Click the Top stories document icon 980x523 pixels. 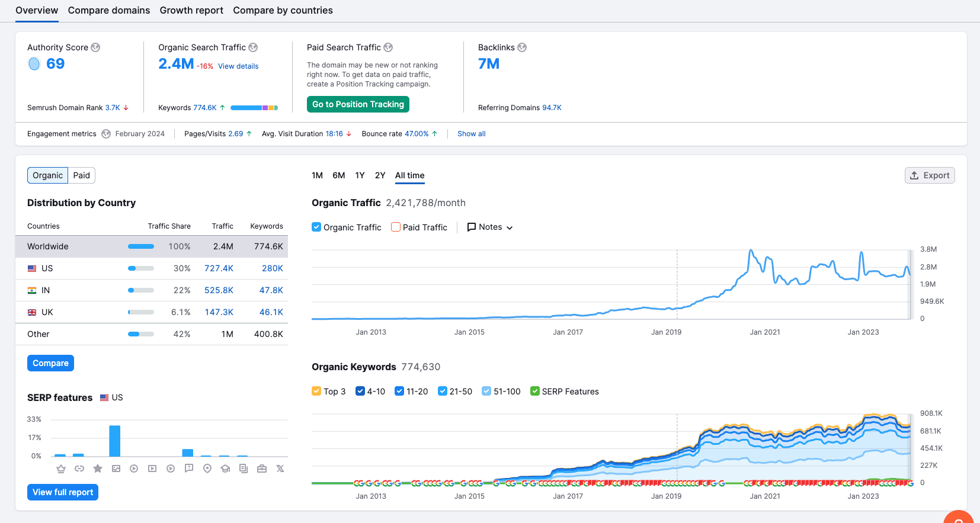(244, 469)
